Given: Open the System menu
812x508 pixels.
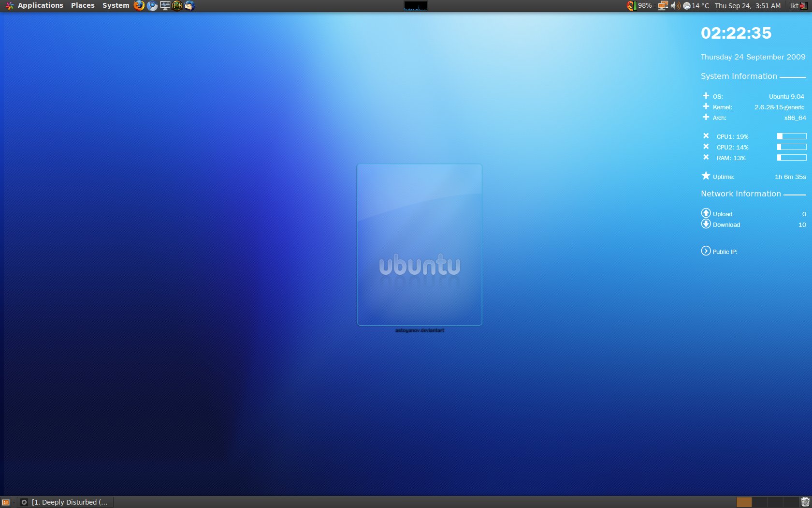Looking at the screenshot, I should click(x=116, y=6).
